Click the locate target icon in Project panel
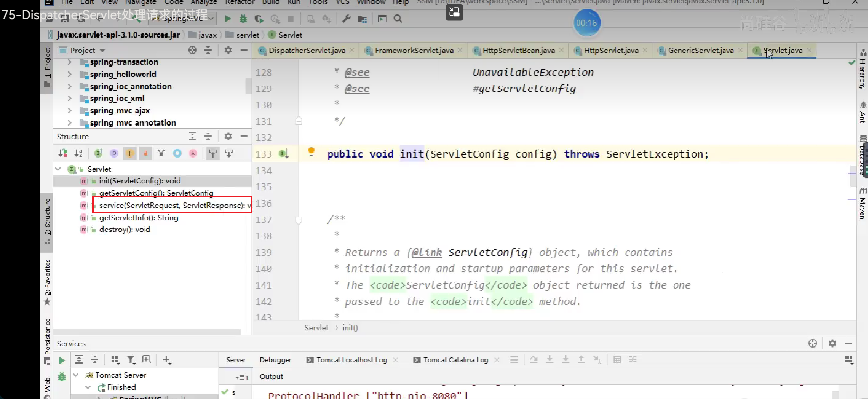The image size is (868, 399). [x=193, y=50]
